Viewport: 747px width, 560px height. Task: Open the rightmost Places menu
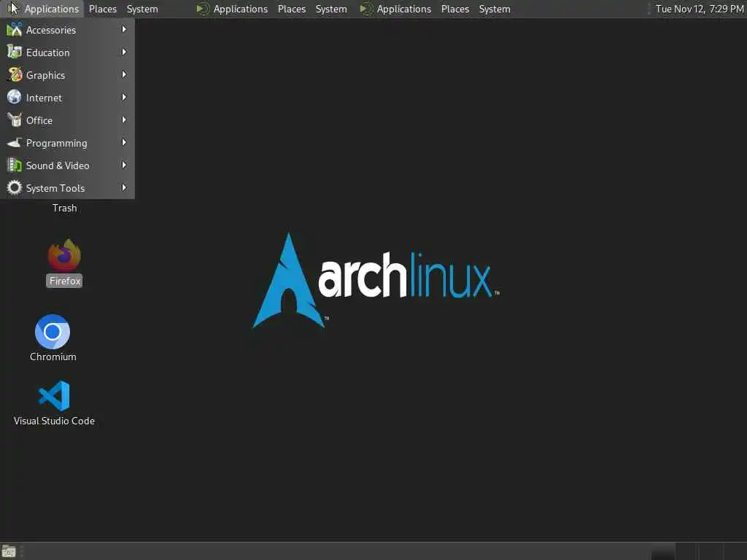(455, 9)
